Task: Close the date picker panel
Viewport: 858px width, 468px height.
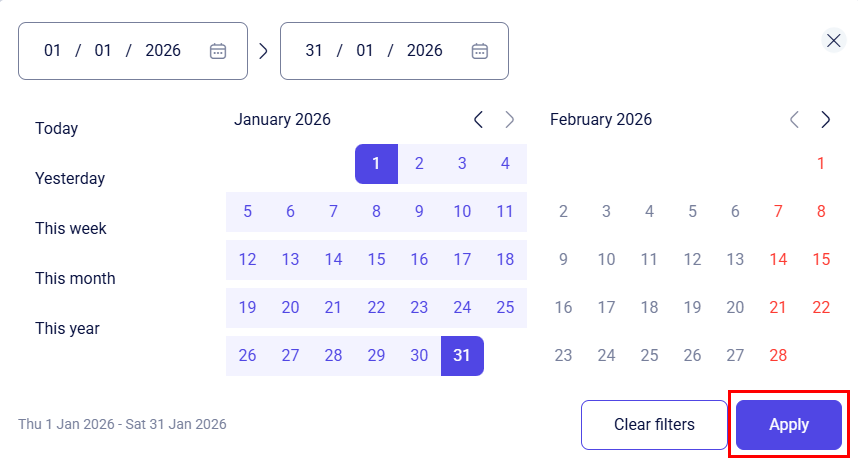Action: pos(834,40)
